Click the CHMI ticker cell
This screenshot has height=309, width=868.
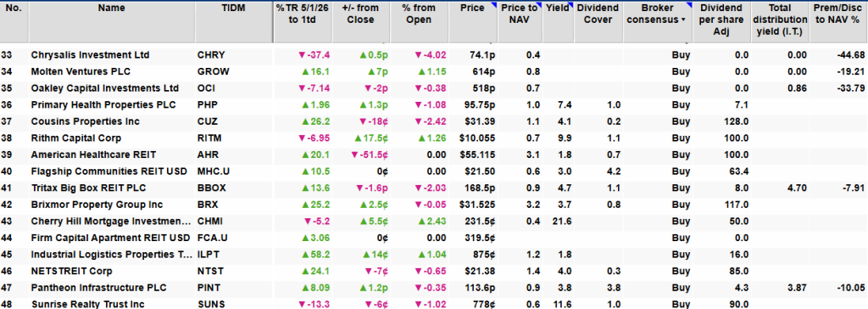(210, 222)
